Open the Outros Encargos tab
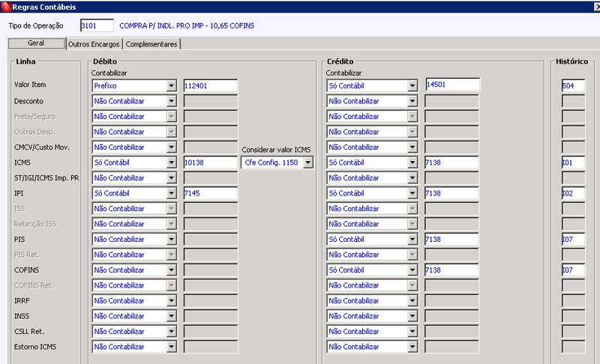The image size is (600, 364). pos(94,44)
